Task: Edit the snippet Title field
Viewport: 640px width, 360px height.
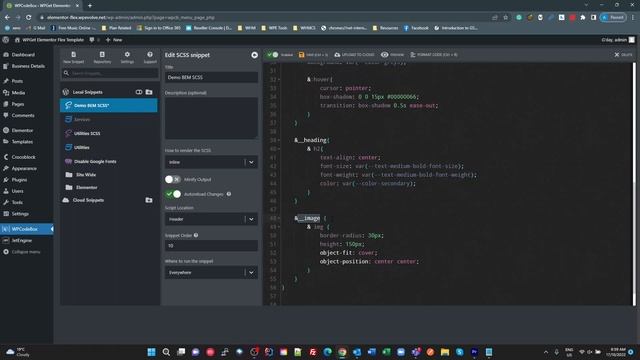Action: point(211,77)
